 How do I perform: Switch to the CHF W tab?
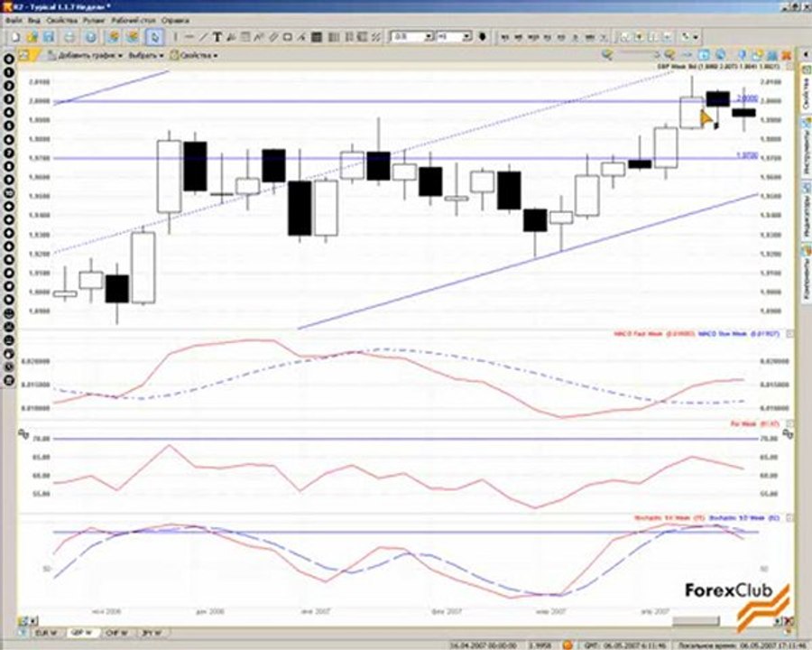(x=117, y=633)
